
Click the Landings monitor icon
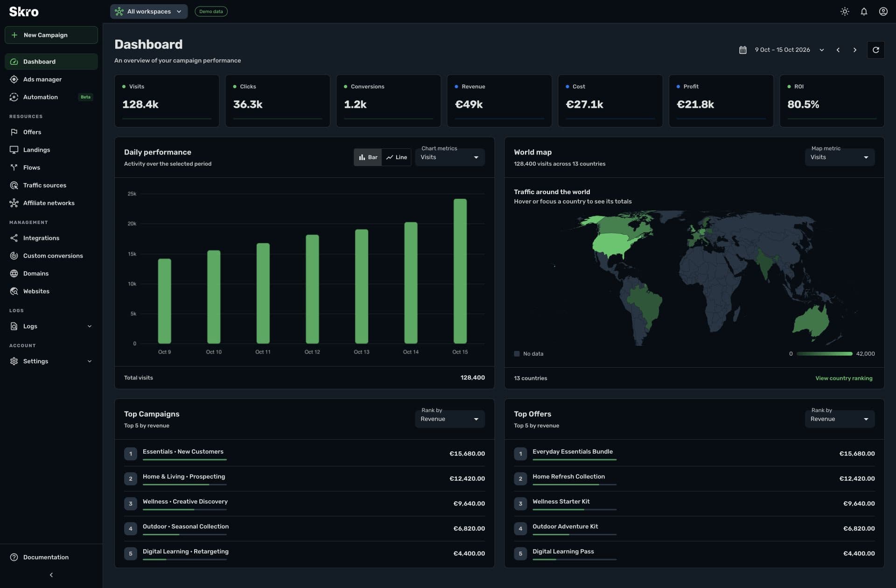(x=14, y=150)
